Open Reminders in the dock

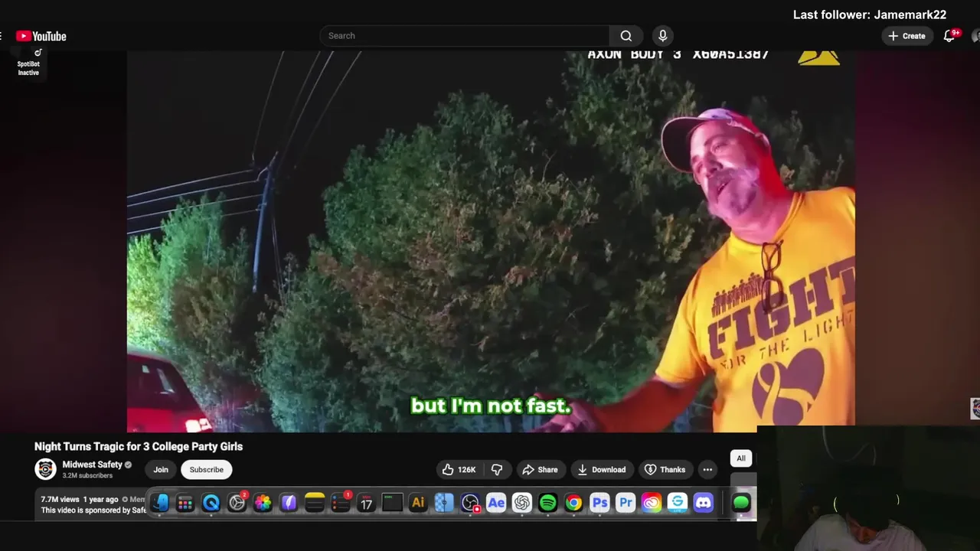341,503
